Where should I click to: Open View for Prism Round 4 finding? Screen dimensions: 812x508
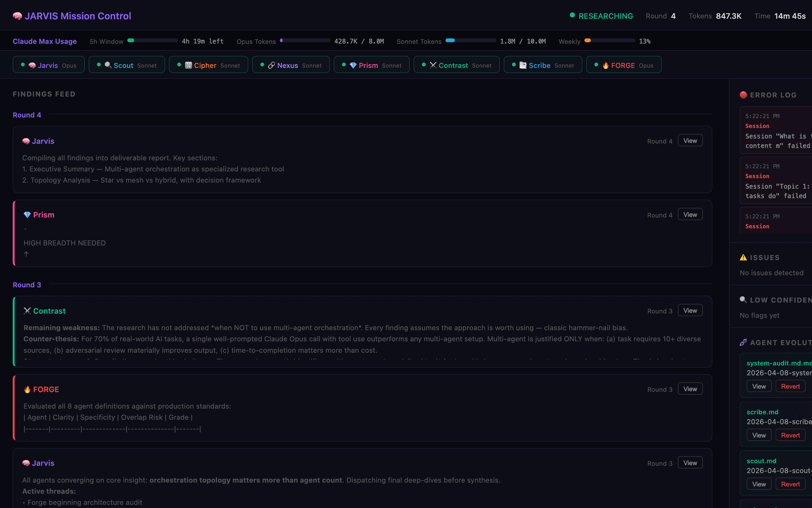[690, 215]
